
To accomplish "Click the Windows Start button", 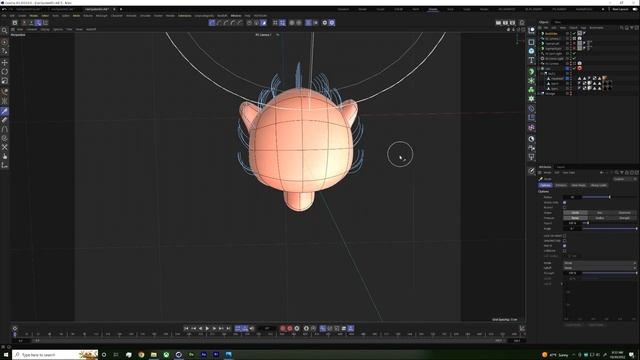I will [x=6, y=355].
